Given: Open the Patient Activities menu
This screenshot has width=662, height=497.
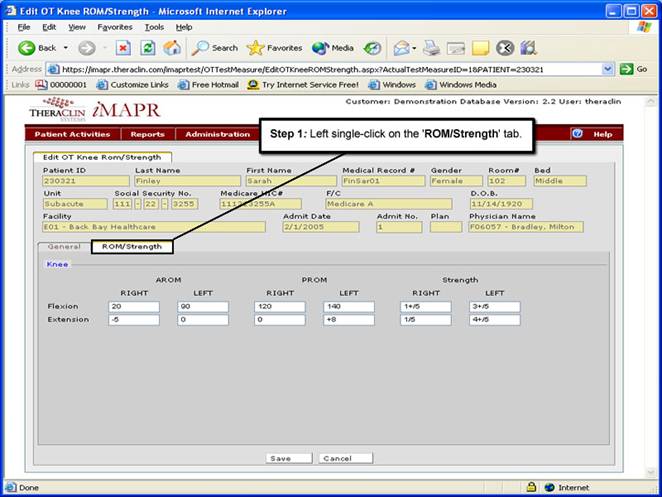Looking at the screenshot, I should coord(72,134).
